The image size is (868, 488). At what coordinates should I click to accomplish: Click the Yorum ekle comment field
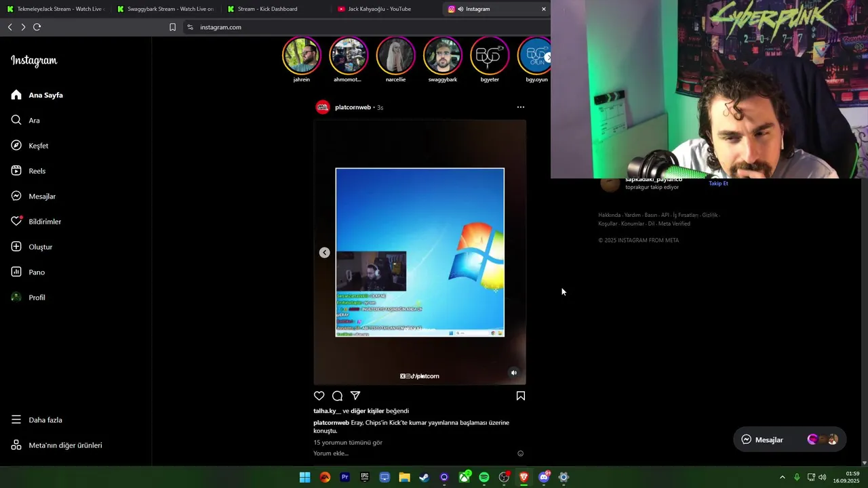tap(412, 453)
